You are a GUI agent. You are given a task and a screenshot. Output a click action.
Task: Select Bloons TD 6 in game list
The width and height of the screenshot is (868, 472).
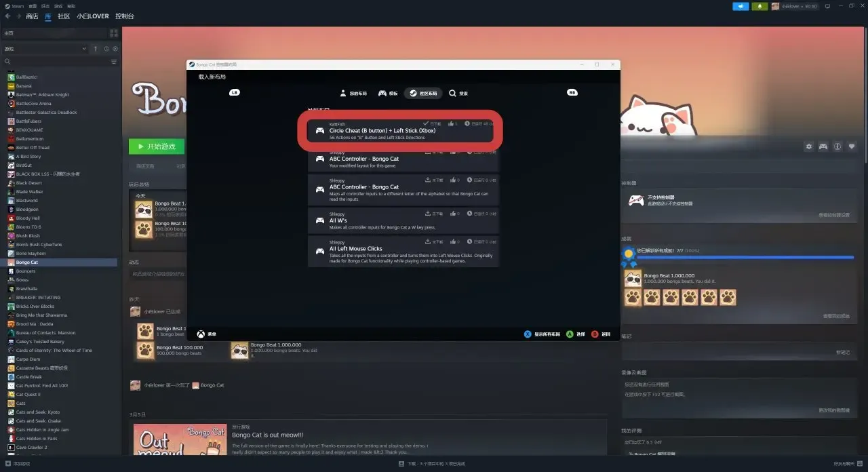pos(28,227)
